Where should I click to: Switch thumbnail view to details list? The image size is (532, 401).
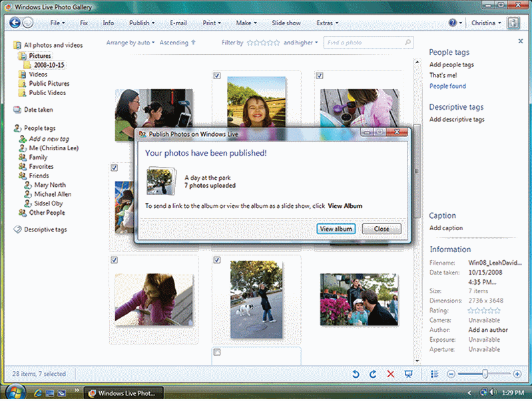pos(434,374)
